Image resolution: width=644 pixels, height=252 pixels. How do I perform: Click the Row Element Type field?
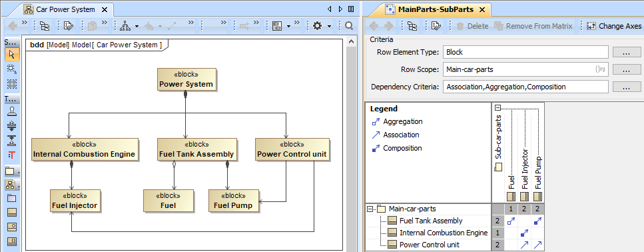click(x=525, y=52)
